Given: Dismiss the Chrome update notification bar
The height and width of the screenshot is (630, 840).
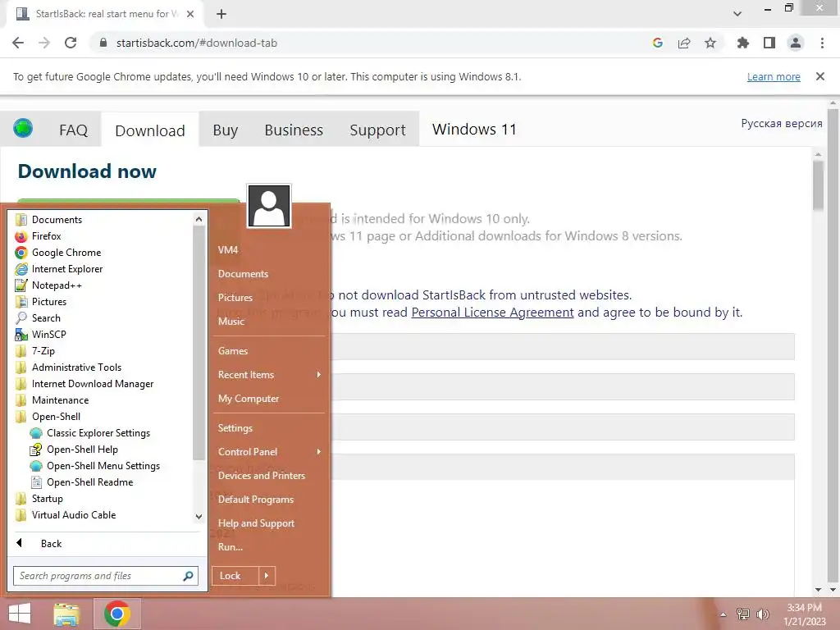Looking at the screenshot, I should 820,76.
